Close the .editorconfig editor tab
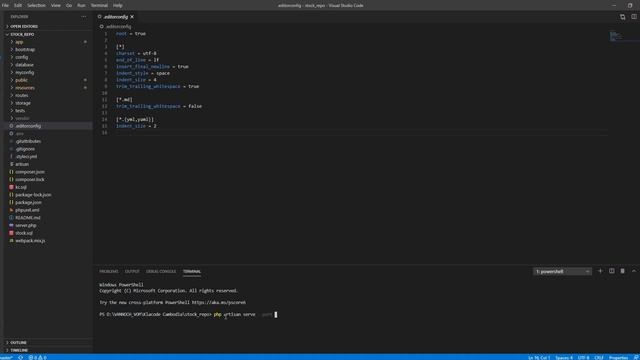 132,17
